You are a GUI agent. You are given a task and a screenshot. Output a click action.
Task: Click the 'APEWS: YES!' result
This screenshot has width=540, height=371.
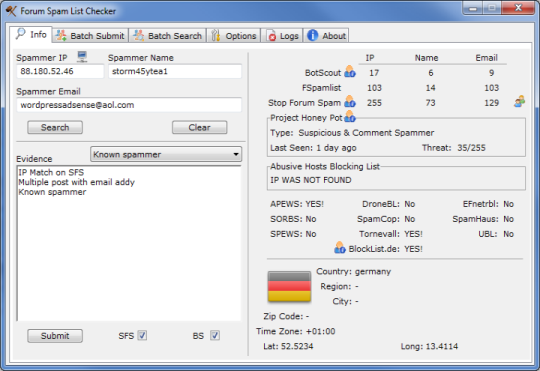click(x=297, y=204)
